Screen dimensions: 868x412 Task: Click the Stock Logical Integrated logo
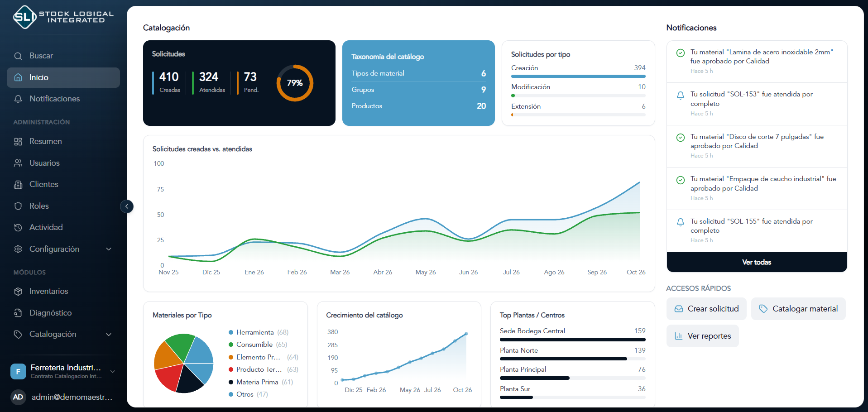pos(63,17)
